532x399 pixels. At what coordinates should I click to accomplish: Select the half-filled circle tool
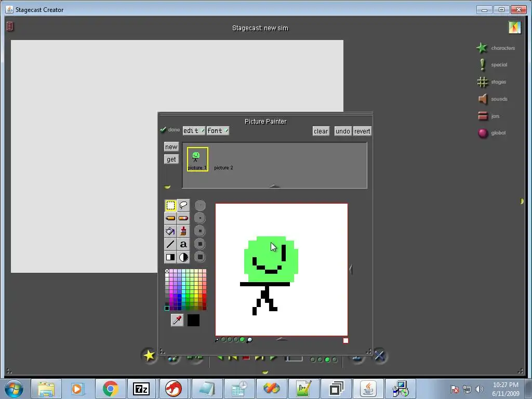[183, 257]
